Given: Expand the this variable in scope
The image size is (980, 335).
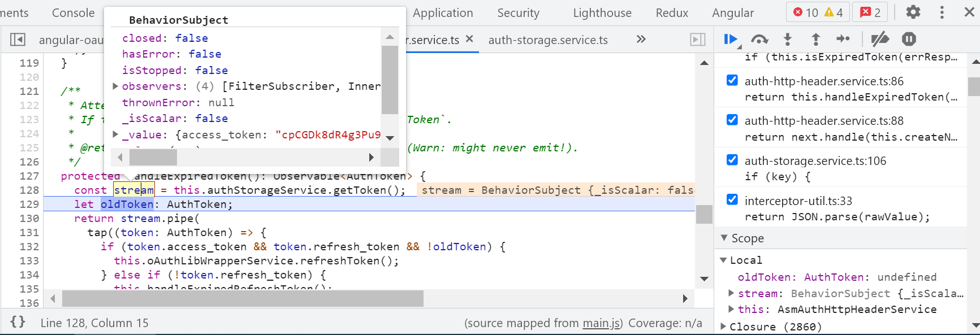Looking at the screenshot, I should pyautogui.click(x=731, y=309).
